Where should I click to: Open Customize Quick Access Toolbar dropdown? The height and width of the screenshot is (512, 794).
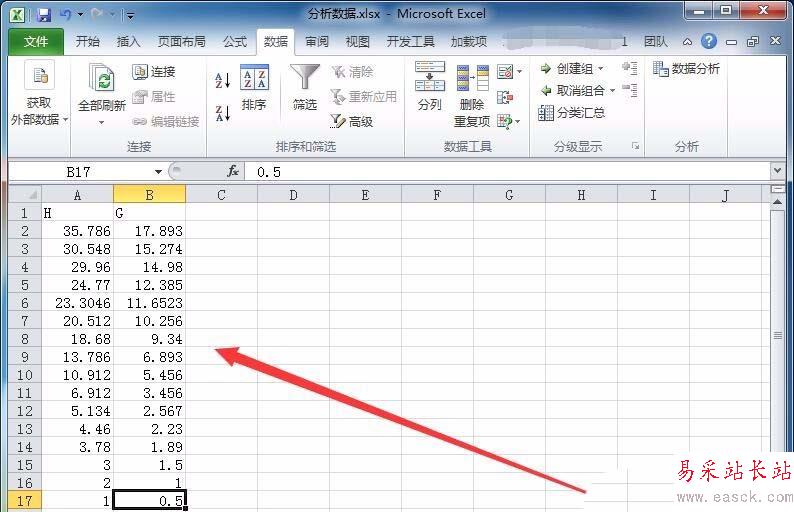[130, 16]
